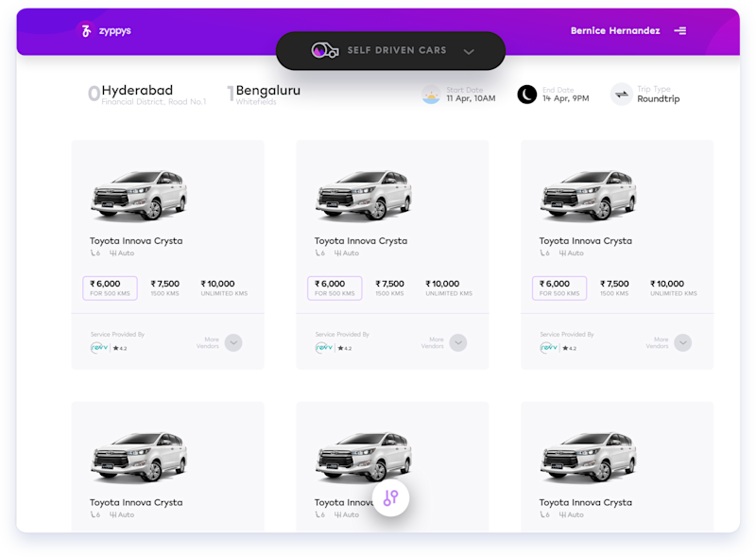
Task: Click the car icon in the Self Driven Cars pill
Action: click(x=324, y=50)
